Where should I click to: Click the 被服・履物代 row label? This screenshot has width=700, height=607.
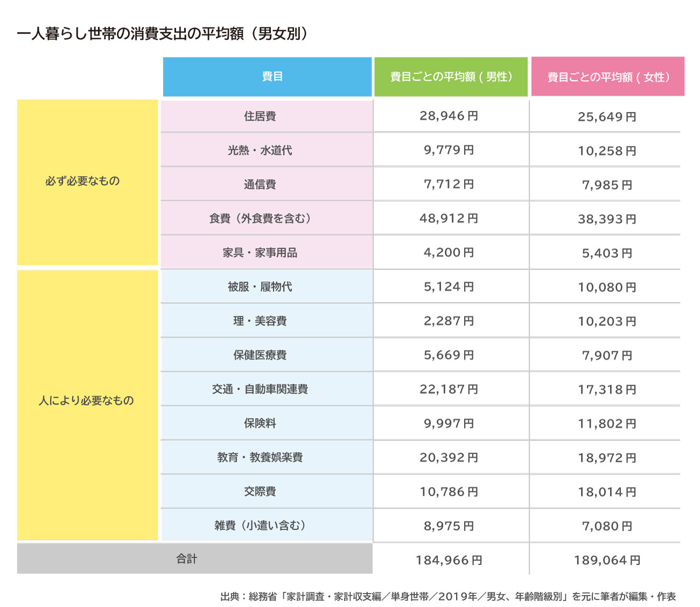coord(260,287)
